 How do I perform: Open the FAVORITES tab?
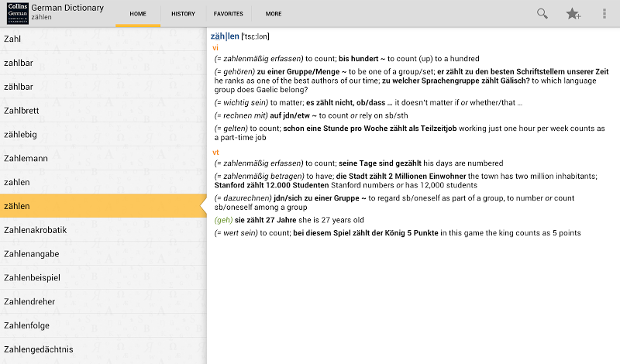(x=228, y=14)
